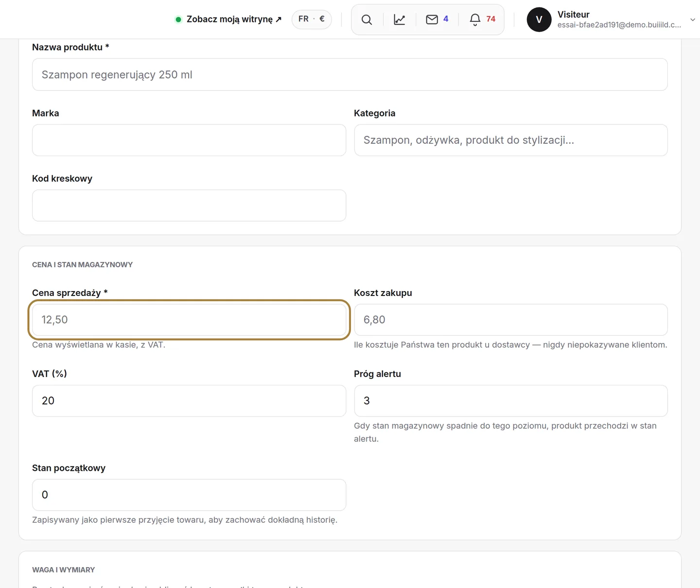The image size is (700, 588).
Task: Click the WAGA I WYMIARY heading
Action: point(63,570)
